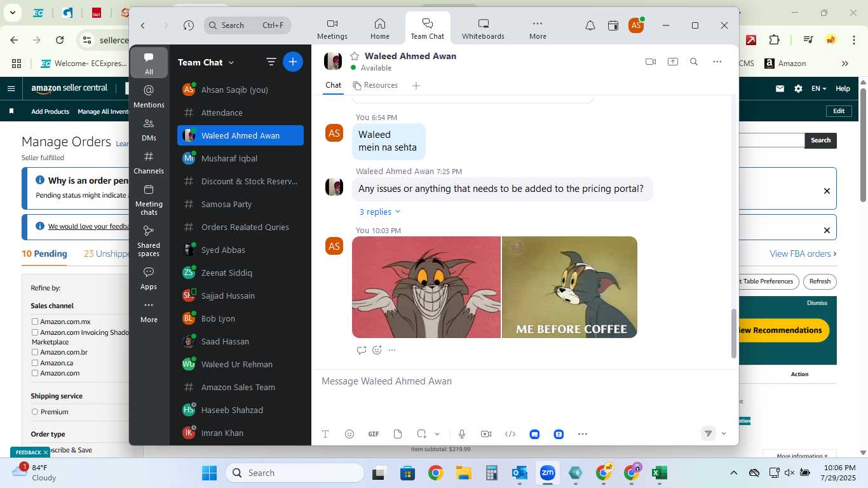Open DMs in the Zoom sidebar
The image size is (868, 488).
click(149, 130)
